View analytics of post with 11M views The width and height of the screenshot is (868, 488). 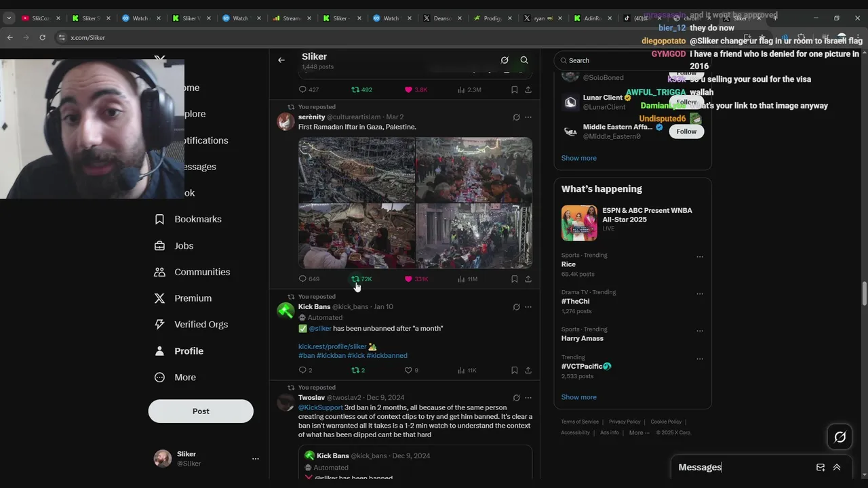tap(467, 279)
